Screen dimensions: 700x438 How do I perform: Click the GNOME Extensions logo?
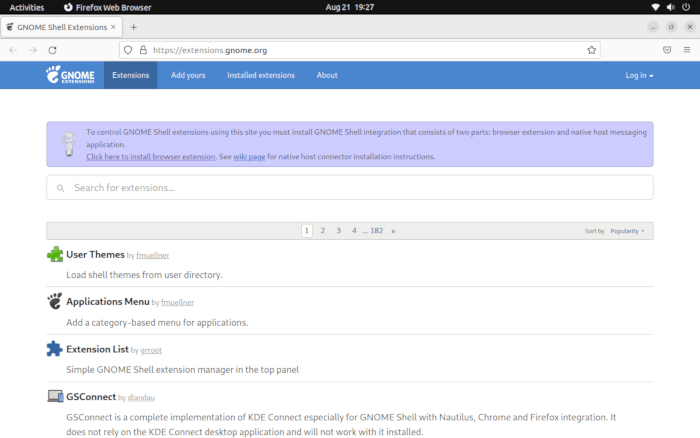pyautogui.click(x=70, y=75)
